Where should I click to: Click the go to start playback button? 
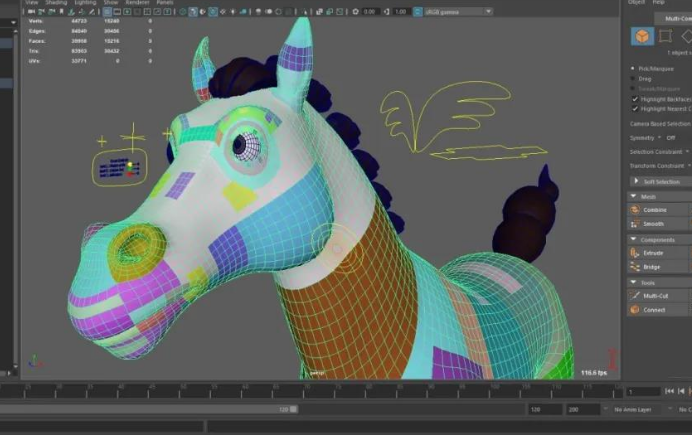click(x=669, y=391)
